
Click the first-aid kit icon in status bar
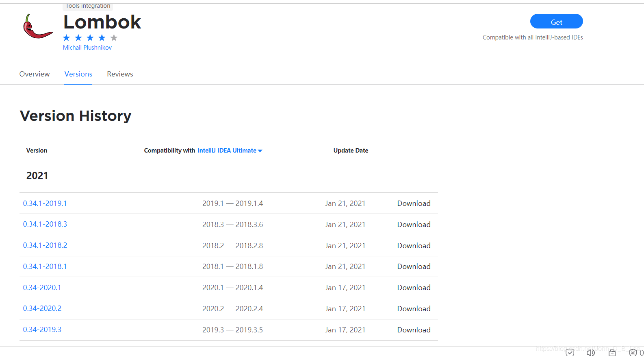(612, 353)
